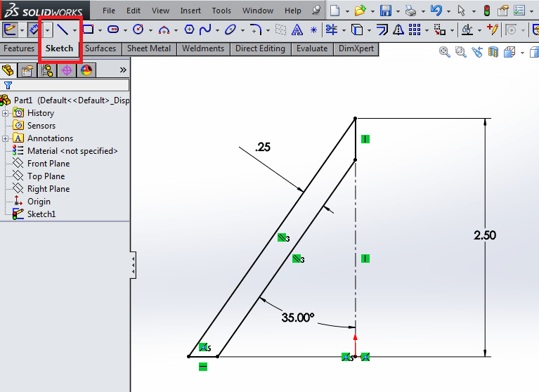This screenshot has height=392, width=539.
Task: Expand hidden panel tabs with double chevron
Action: point(123,70)
